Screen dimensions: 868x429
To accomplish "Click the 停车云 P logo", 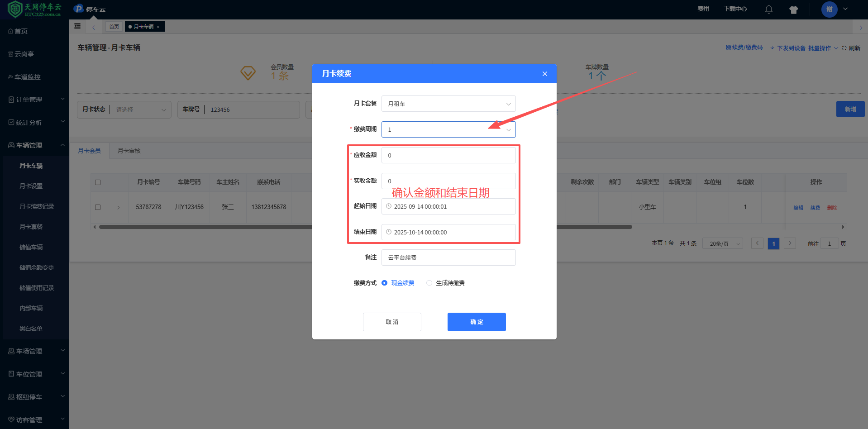I will click(x=79, y=9).
